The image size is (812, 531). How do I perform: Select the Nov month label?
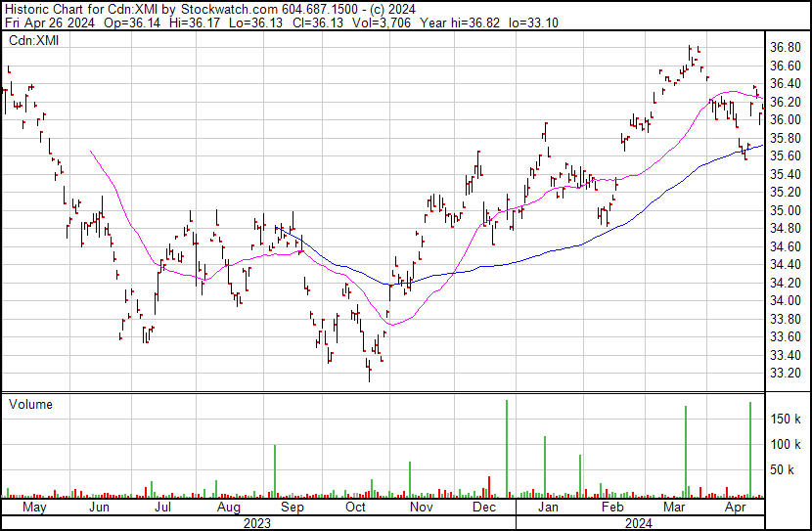(421, 507)
